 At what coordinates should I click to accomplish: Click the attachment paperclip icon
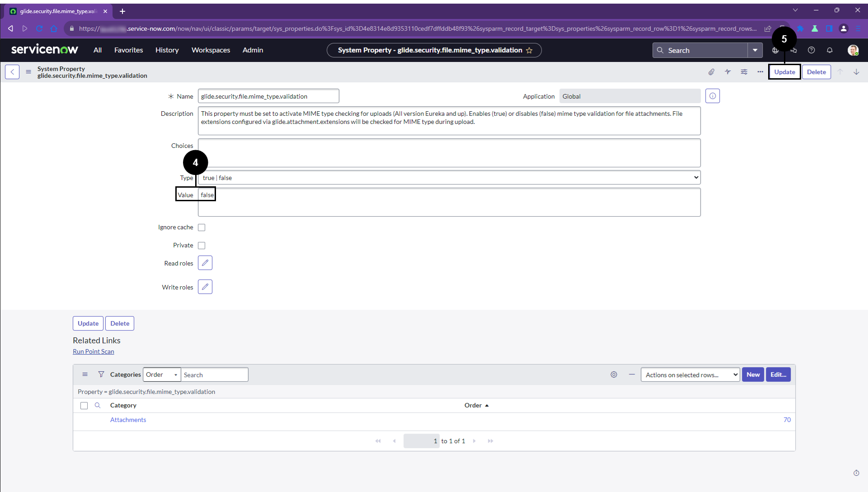click(x=711, y=72)
